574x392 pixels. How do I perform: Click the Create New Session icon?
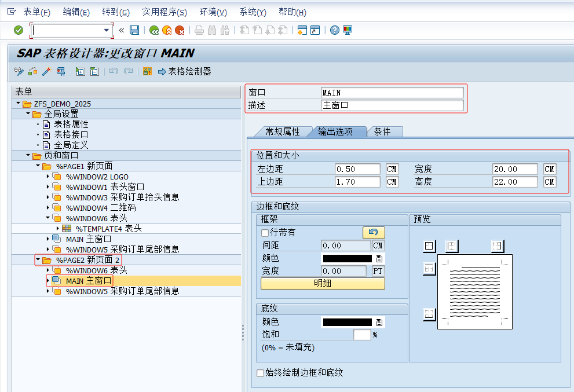[302, 30]
